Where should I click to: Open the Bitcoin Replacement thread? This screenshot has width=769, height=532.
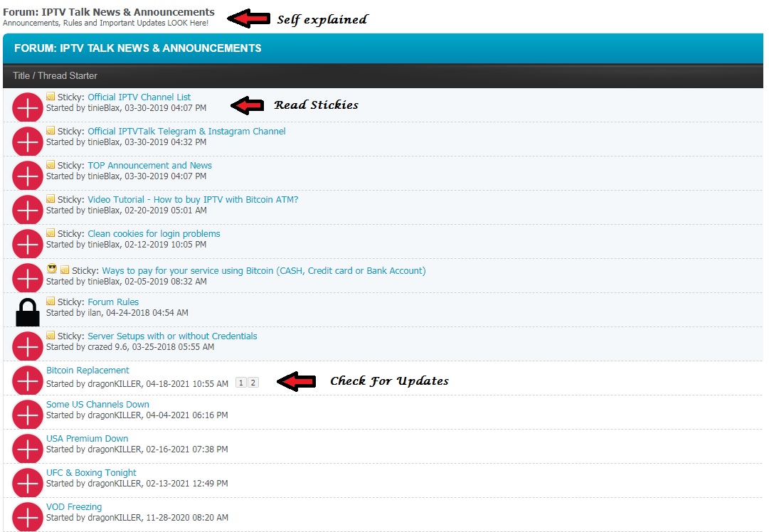[87, 370]
